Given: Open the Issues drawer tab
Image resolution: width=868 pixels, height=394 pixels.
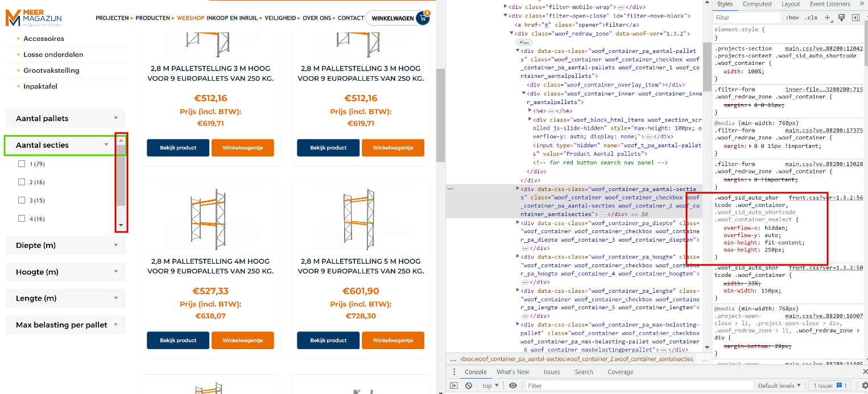Looking at the screenshot, I should pyautogui.click(x=551, y=372).
